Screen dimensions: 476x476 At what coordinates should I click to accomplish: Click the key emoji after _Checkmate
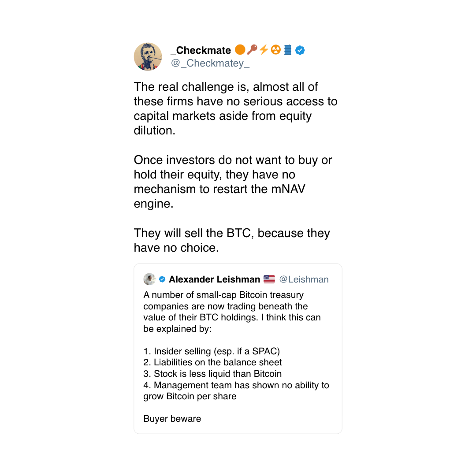click(x=252, y=49)
